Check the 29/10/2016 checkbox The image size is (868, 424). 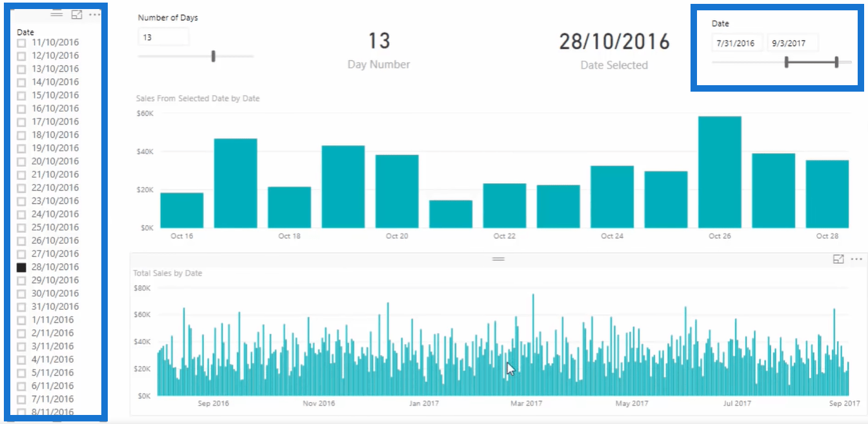[x=21, y=281]
